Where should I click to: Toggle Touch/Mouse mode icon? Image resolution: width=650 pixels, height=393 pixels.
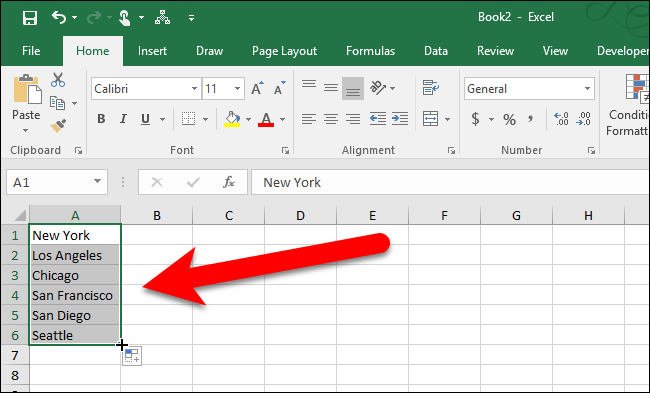[124, 18]
